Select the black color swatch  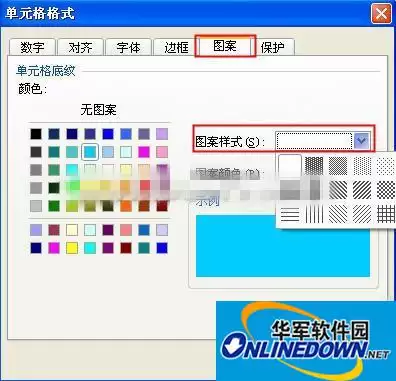click(x=36, y=134)
